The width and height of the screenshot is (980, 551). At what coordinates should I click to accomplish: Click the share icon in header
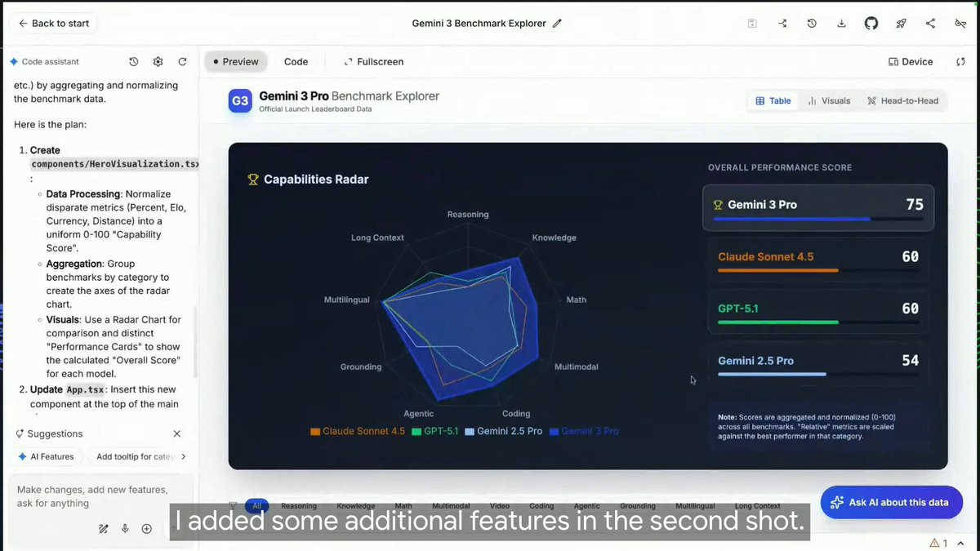coord(930,24)
